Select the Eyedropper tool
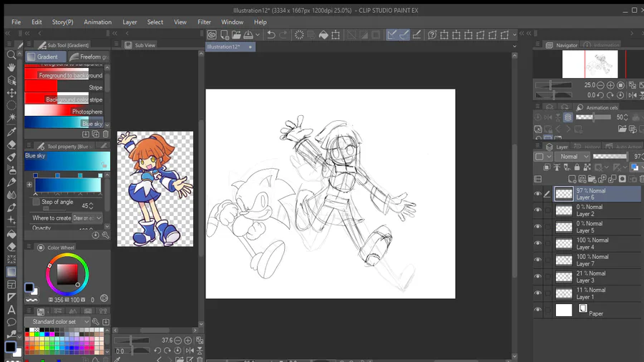Screen dimensions: 644x362 [x=11, y=132]
